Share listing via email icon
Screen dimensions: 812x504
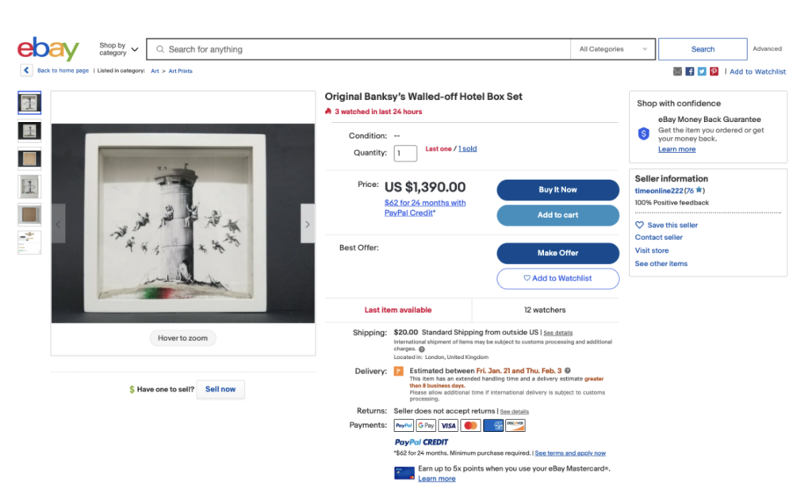677,71
